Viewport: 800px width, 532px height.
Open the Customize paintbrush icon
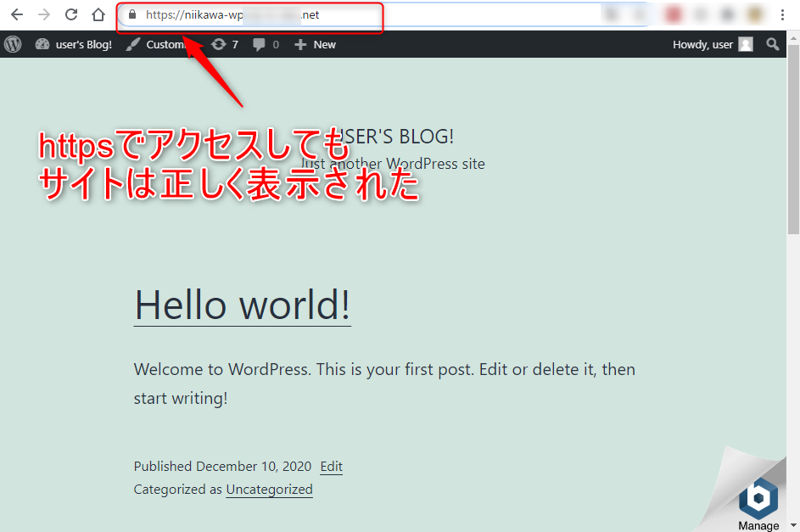(x=133, y=44)
